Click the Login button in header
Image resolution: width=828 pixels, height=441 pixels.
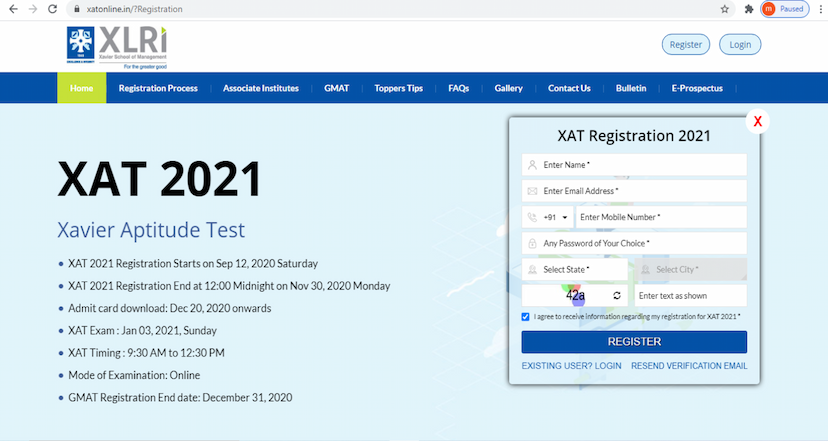pos(740,44)
